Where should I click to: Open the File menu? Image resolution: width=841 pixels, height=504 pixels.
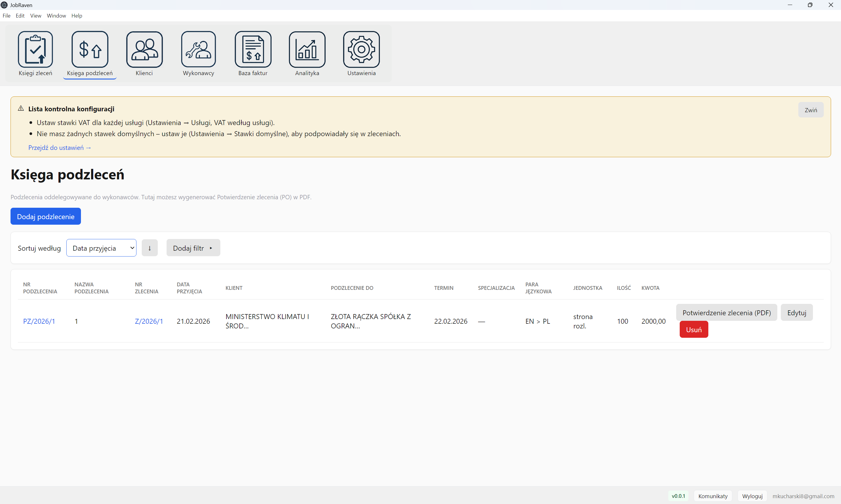(6, 15)
